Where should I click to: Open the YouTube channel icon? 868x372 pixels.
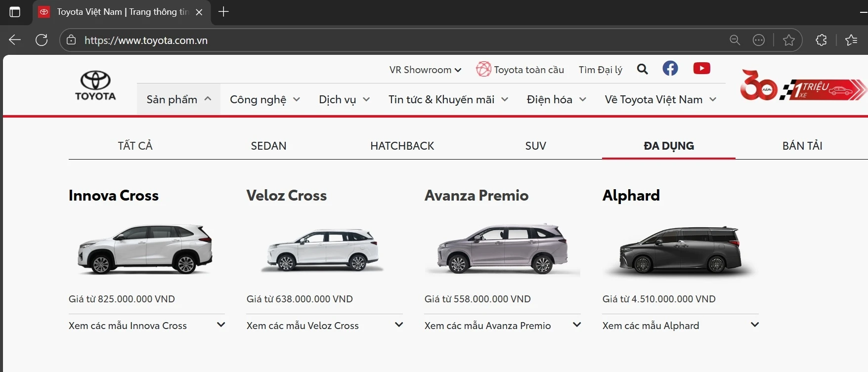[x=701, y=69]
